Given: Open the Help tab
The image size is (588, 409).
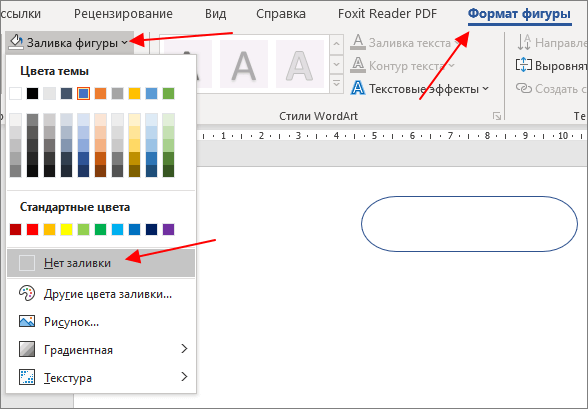Looking at the screenshot, I should (281, 14).
